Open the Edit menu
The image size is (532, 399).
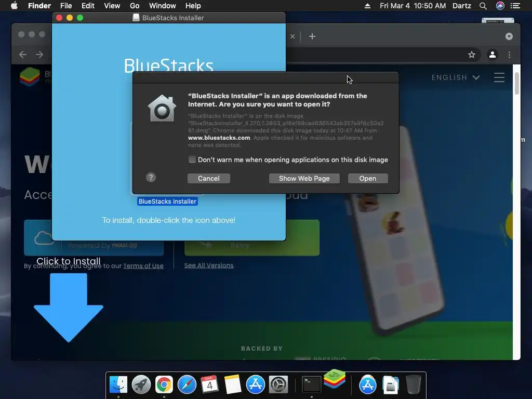[88, 6]
